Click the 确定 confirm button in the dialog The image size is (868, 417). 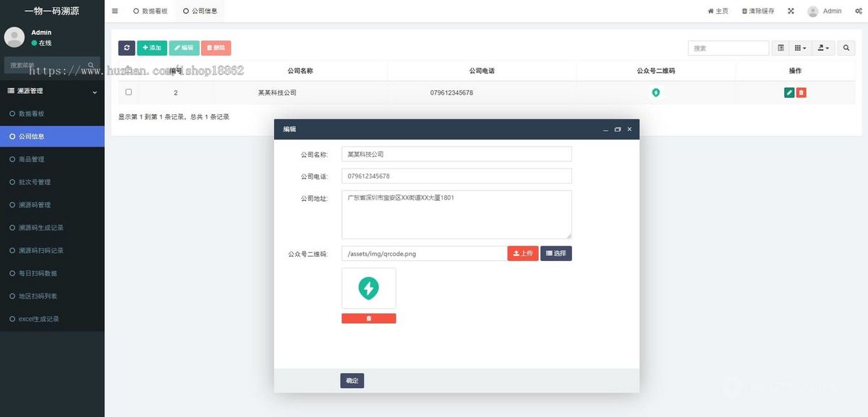(352, 380)
